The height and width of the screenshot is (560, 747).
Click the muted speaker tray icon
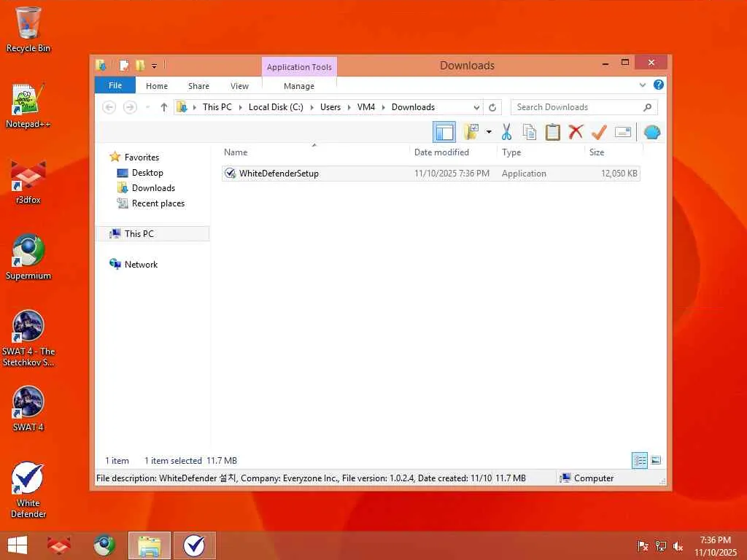(678, 545)
